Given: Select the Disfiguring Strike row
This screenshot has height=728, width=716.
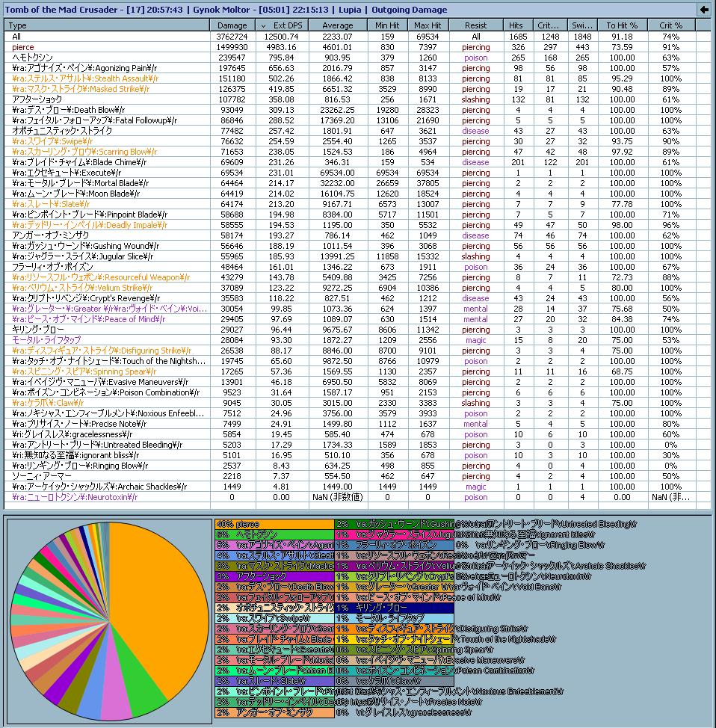Looking at the screenshot, I should 357,351.
